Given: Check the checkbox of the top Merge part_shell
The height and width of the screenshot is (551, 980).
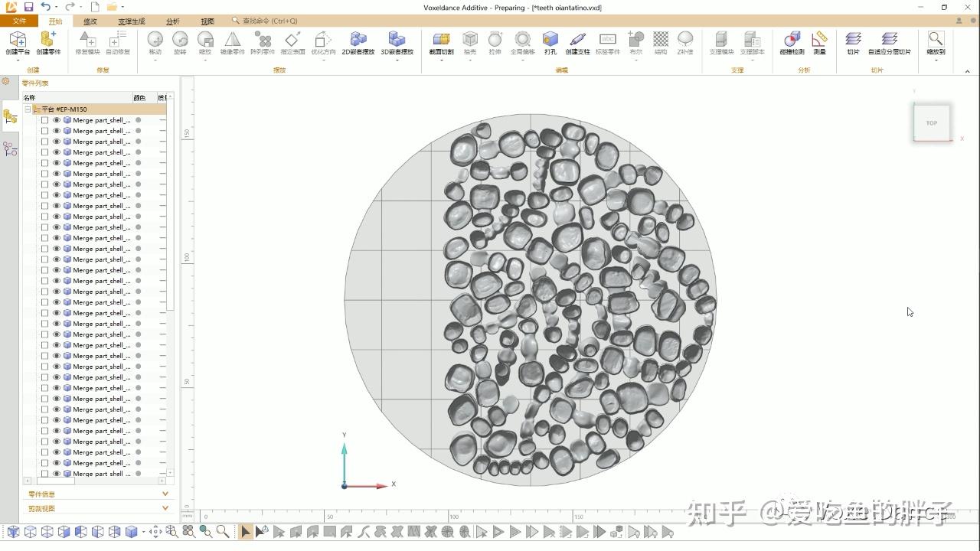Looking at the screenshot, I should coord(44,120).
